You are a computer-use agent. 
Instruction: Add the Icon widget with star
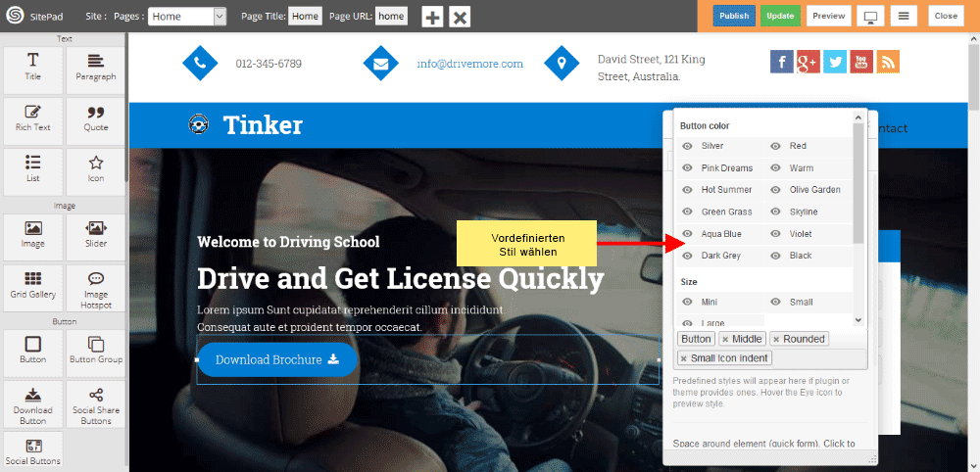(96, 171)
